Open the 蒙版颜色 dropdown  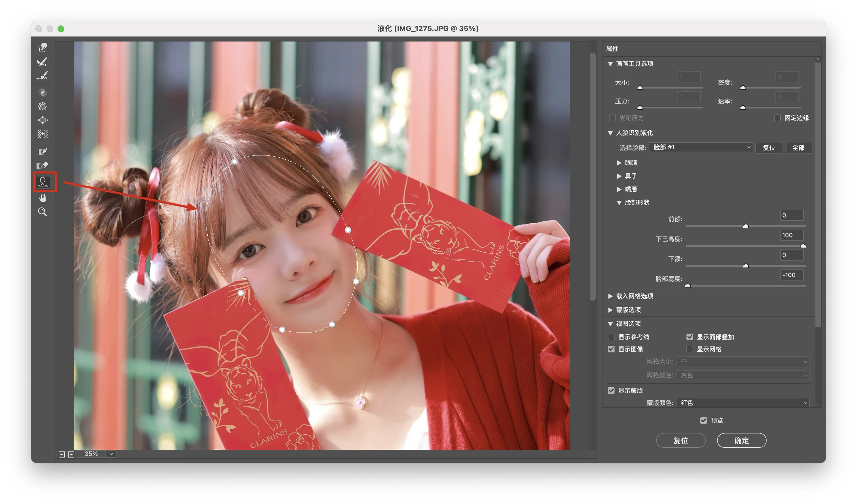743,403
